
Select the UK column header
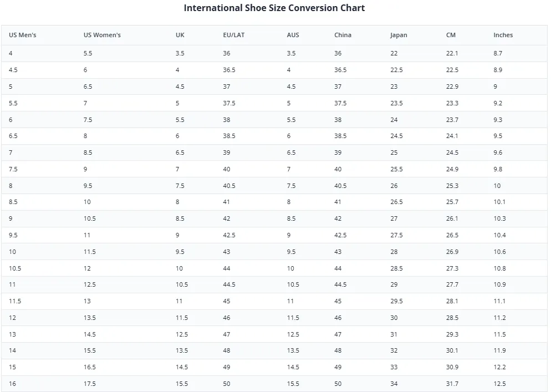coord(180,35)
